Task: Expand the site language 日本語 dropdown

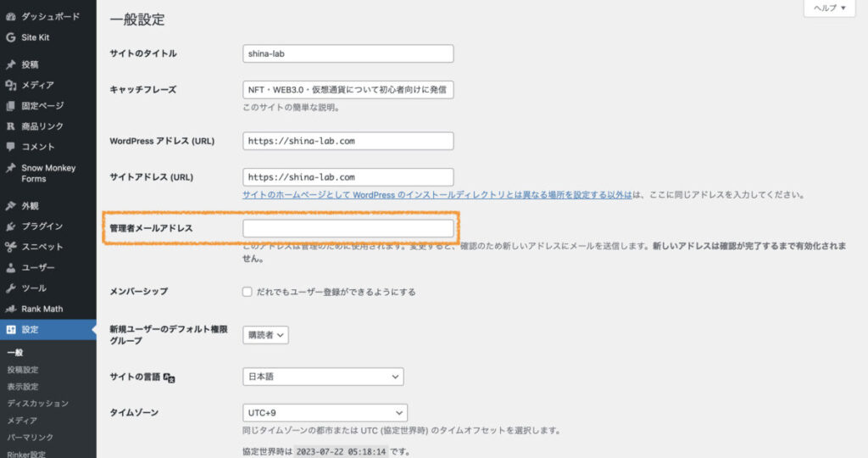Action: [x=323, y=377]
